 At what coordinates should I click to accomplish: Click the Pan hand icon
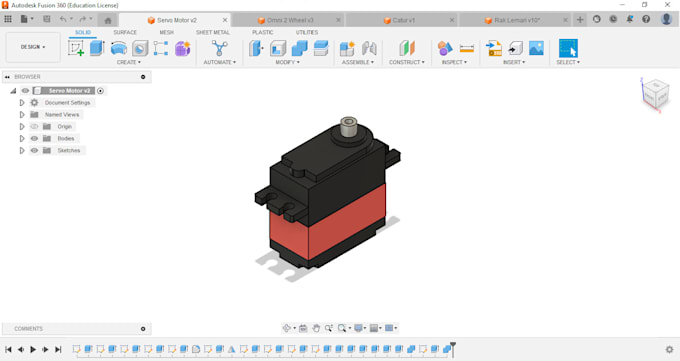(316, 328)
